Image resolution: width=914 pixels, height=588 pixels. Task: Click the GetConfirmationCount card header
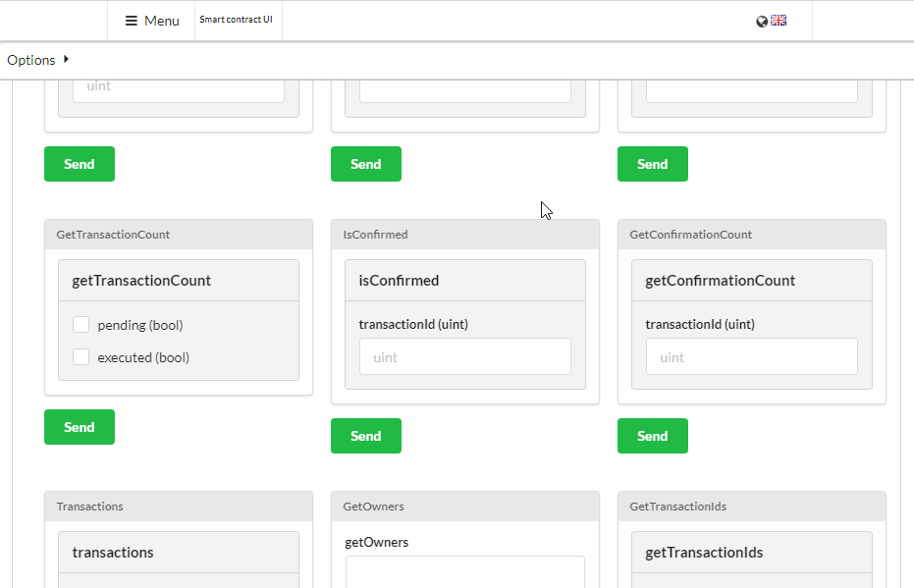click(x=752, y=235)
